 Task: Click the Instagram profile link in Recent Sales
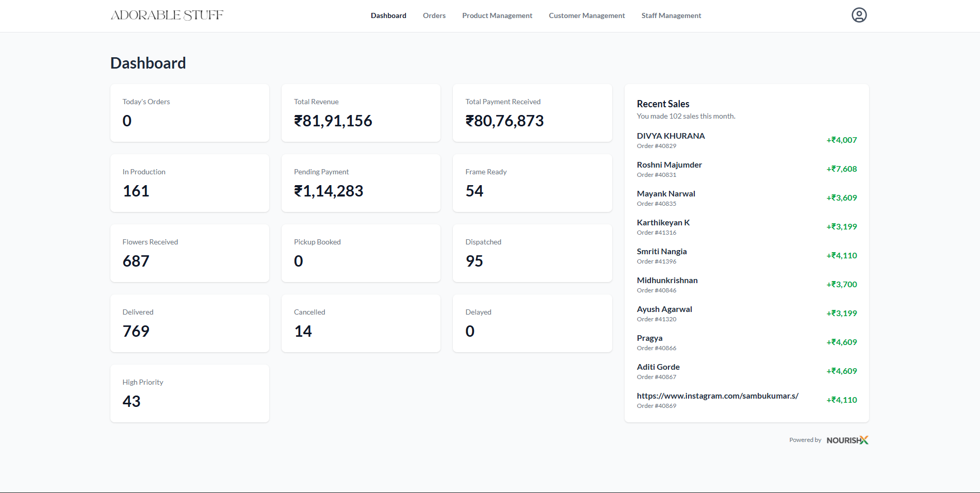[x=717, y=396]
